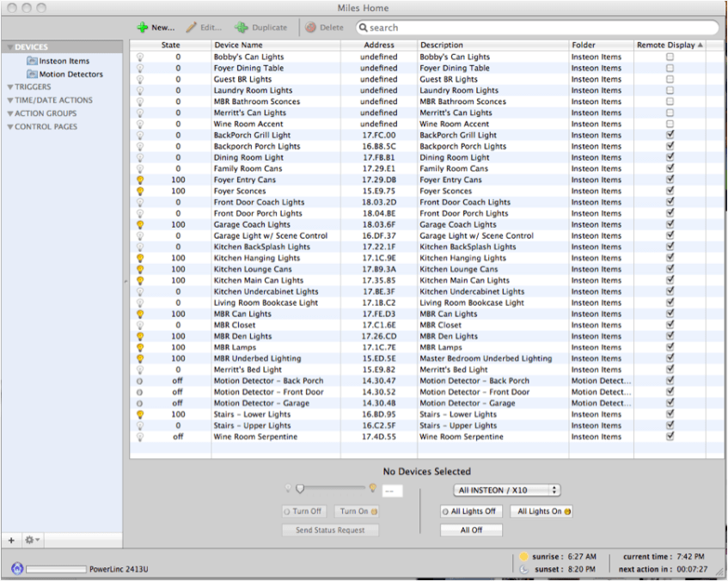Click the gear action menu in sidebar footer
The height and width of the screenshot is (581, 728).
(33, 540)
